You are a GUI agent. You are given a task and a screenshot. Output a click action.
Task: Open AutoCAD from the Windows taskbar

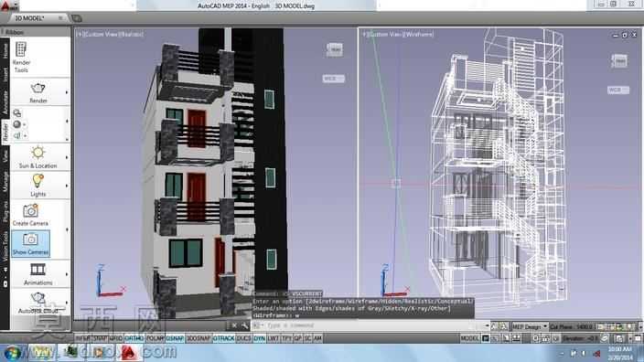point(129,353)
